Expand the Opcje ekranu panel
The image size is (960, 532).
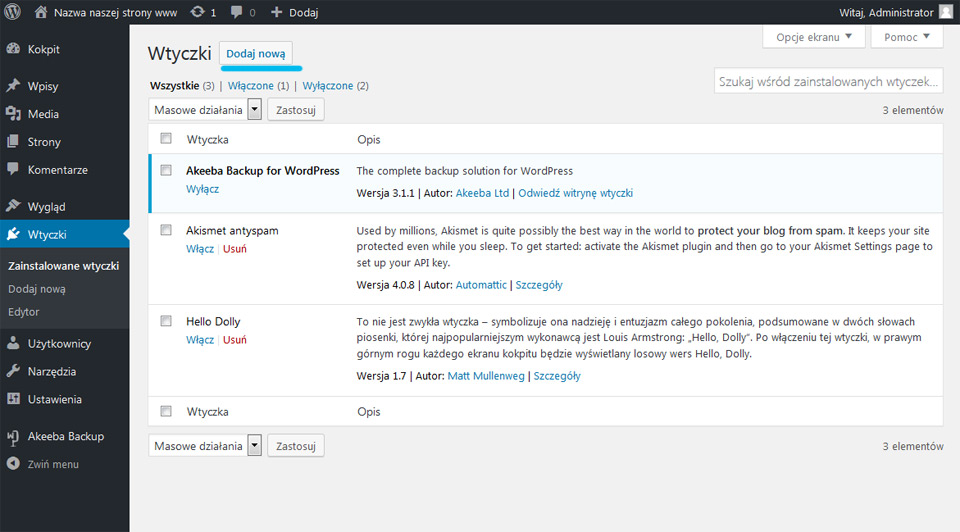pyautogui.click(x=814, y=37)
